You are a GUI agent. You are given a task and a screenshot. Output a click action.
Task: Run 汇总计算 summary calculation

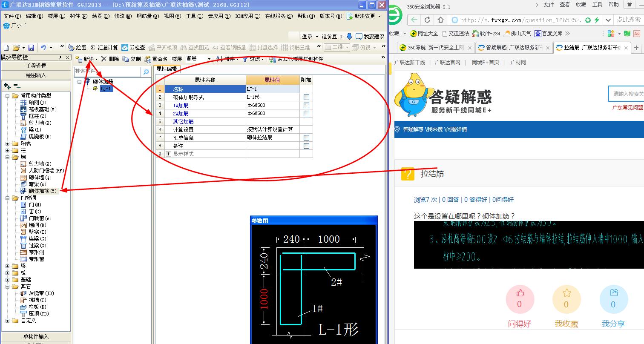click(104, 48)
